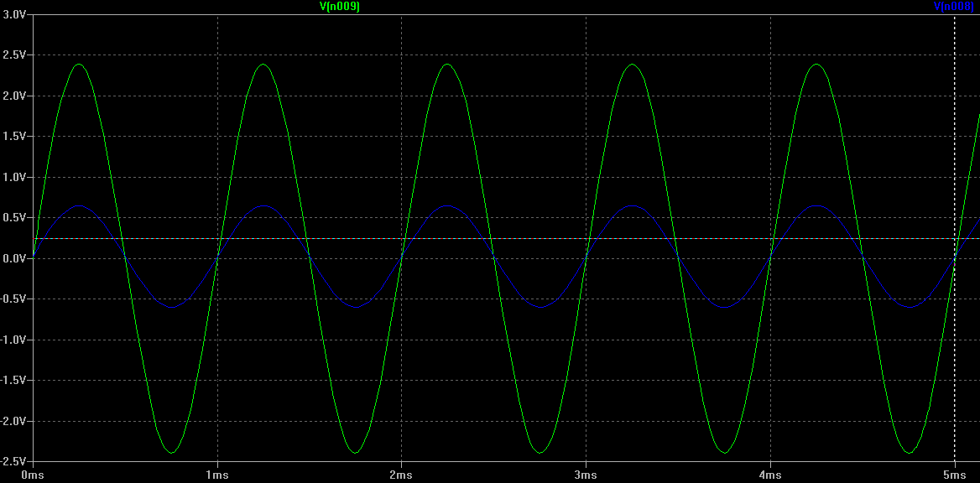The height and width of the screenshot is (483, 980).
Task: Click the first green waveform peak near 2.4V
Action: tap(79, 65)
